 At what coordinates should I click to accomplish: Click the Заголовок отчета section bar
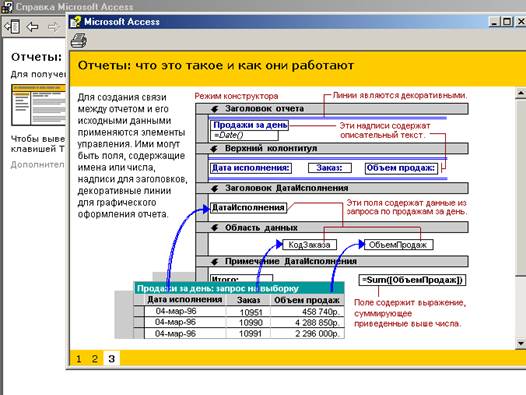pos(332,109)
